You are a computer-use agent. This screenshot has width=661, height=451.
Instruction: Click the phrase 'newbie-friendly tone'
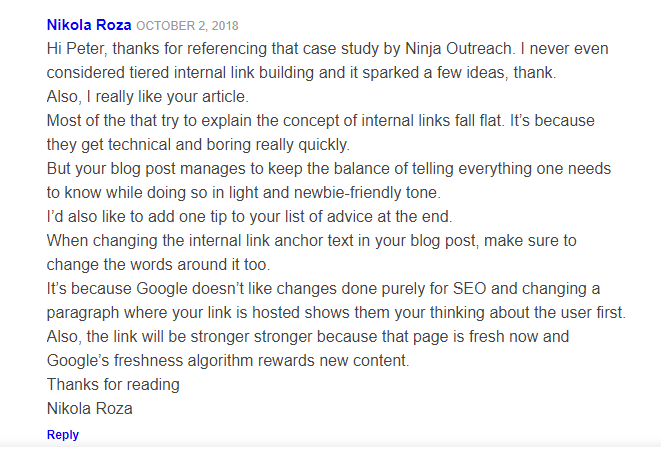tap(367, 193)
